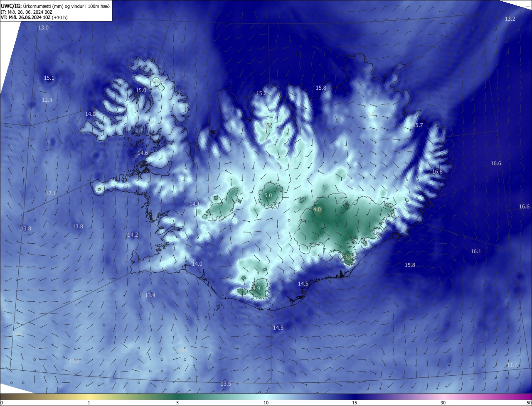Select the 15.0 value in the Westfjords
The height and width of the screenshot is (406, 532).
coord(141,90)
